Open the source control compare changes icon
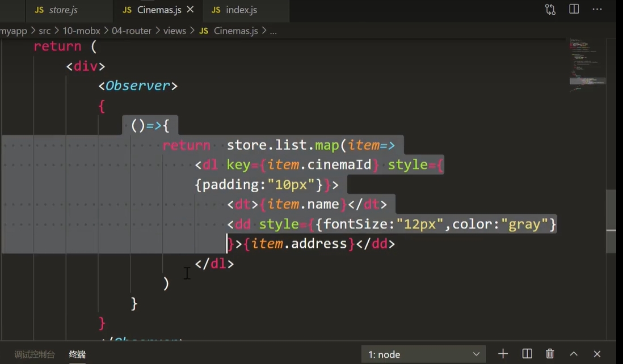 pos(550,10)
